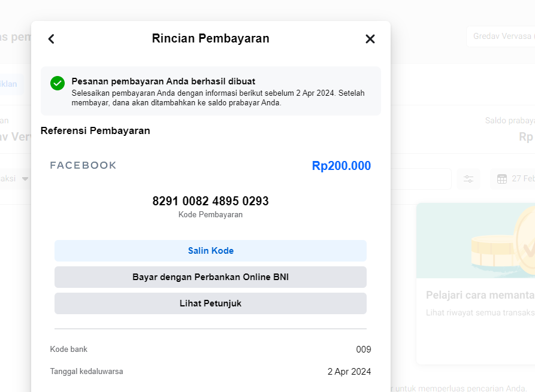
Task: Click the FACEBOOK logo
Action: [83, 166]
